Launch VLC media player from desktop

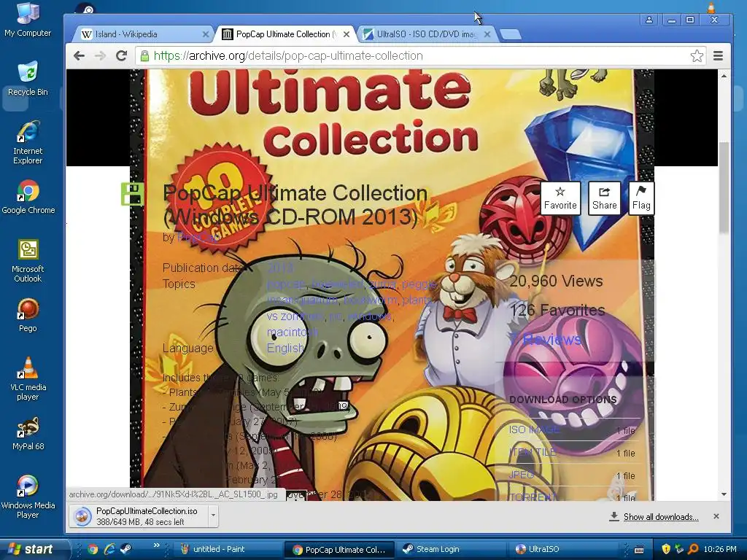(28, 379)
